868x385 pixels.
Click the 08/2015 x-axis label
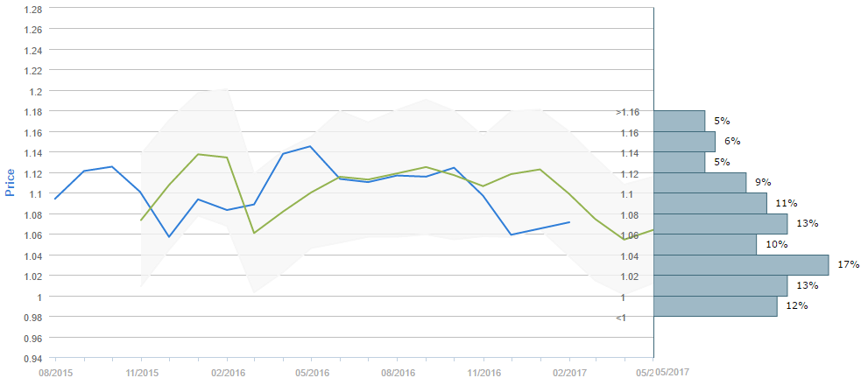pos(55,372)
